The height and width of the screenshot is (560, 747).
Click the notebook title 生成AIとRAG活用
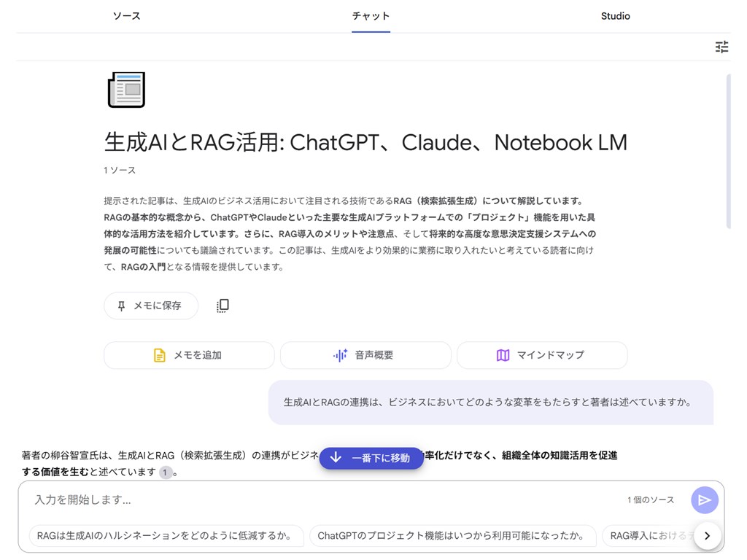coord(365,142)
